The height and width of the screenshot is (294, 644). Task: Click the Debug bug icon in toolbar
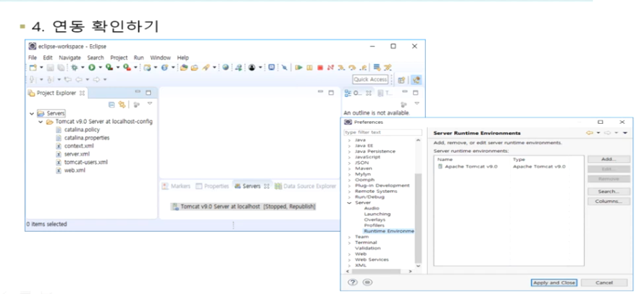pyautogui.click(x=74, y=68)
